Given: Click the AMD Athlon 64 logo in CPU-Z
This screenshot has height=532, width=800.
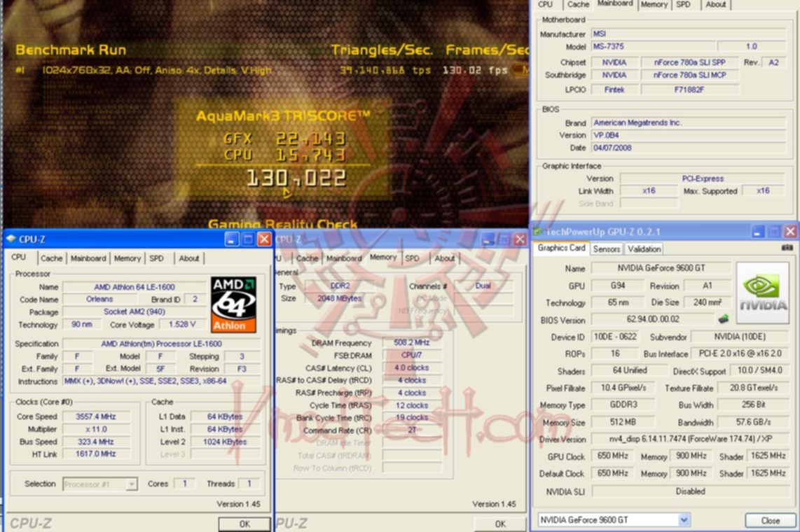Looking at the screenshot, I should point(234,304).
